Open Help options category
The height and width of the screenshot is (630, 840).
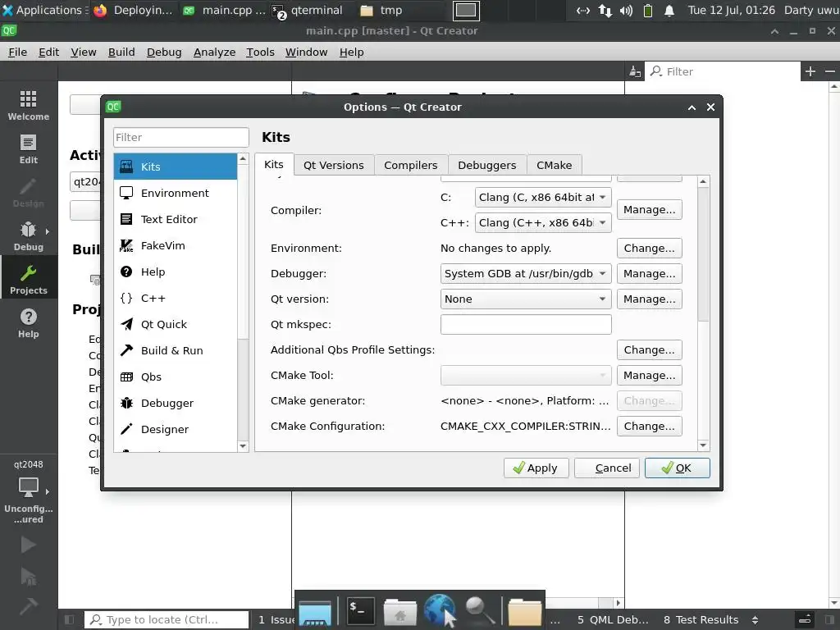point(176,272)
